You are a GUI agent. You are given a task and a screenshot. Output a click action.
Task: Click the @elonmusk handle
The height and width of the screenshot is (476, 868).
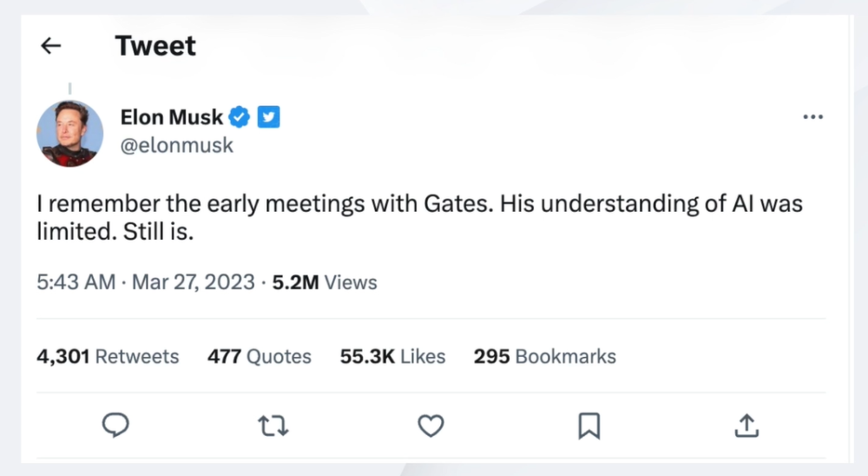pyautogui.click(x=177, y=145)
